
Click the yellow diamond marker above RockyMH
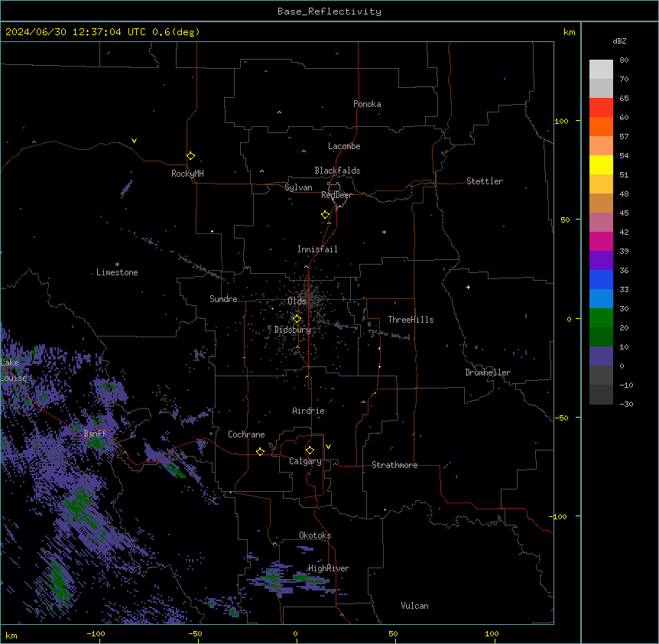point(191,156)
